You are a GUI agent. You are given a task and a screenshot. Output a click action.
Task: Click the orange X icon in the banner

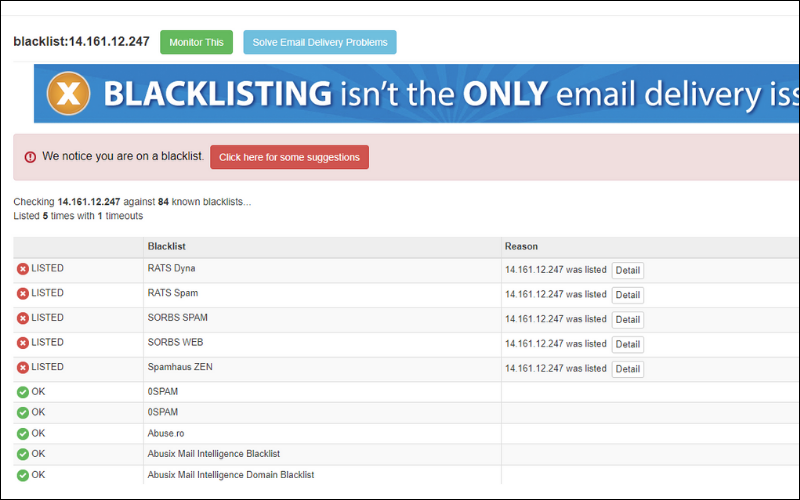pyautogui.click(x=68, y=93)
